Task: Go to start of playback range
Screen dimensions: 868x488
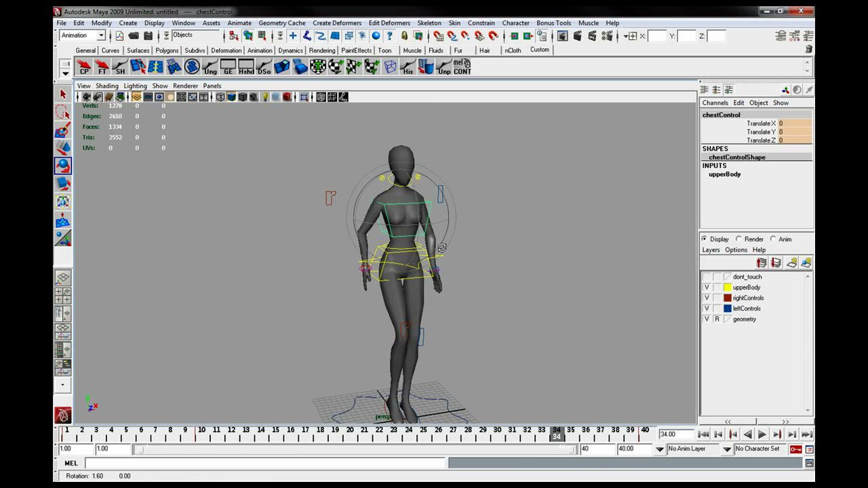Action: (703, 434)
